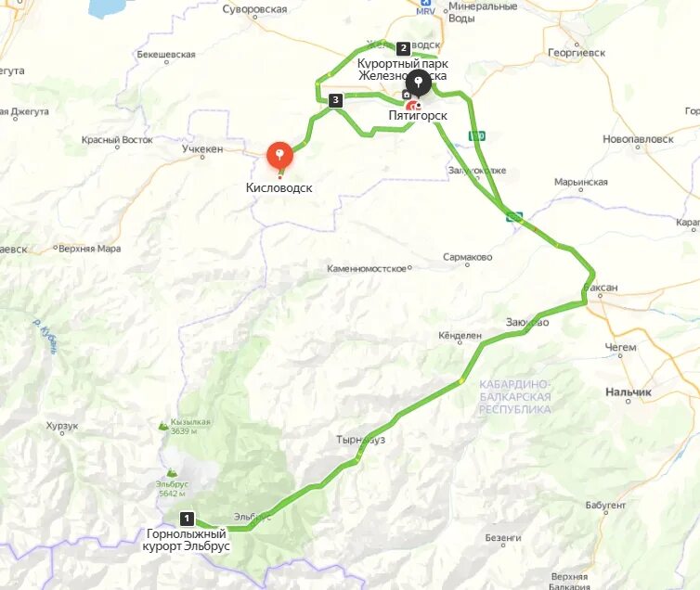Click the Георгиевск town label
The height and width of the screenshot is (590, 700).
[x=577, y=53]
